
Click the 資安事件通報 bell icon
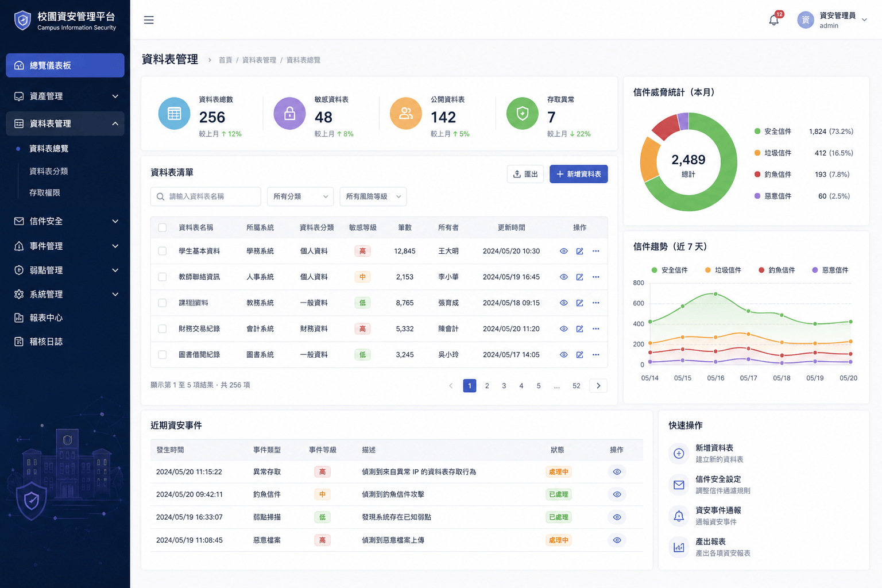pyautogui.click(x=679, y=516)
